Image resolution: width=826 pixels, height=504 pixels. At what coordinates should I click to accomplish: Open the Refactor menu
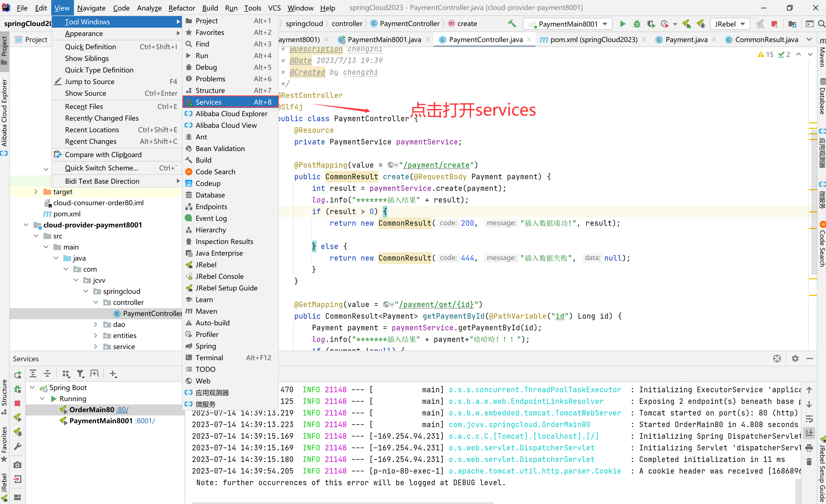[181, 8]
